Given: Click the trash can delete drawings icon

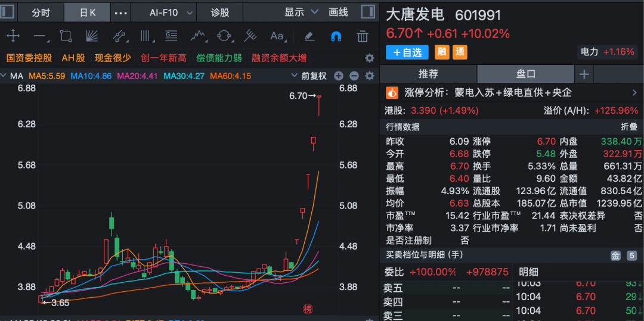Looking at the screenshot, I should 363,36.
